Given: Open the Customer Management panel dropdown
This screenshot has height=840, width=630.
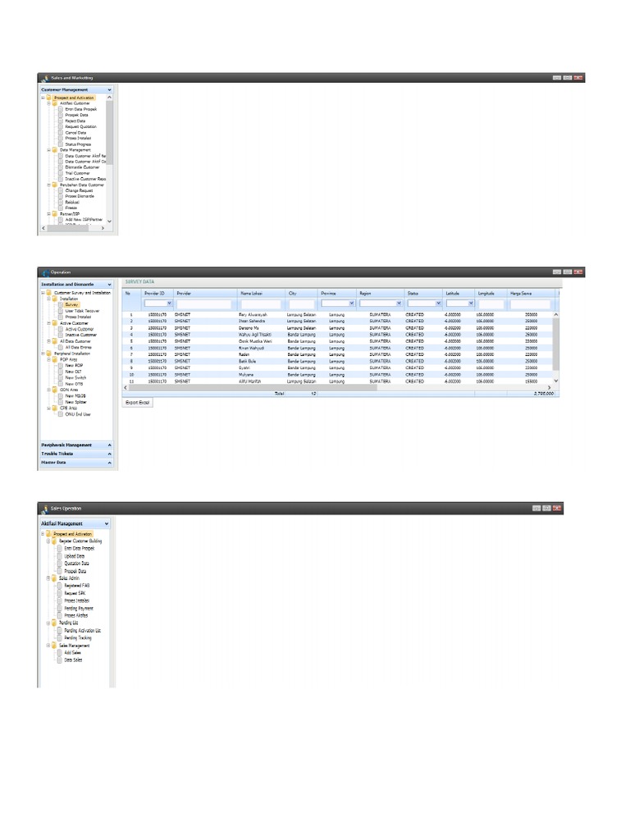Looking at the screenshot, I should pos(108,89).
